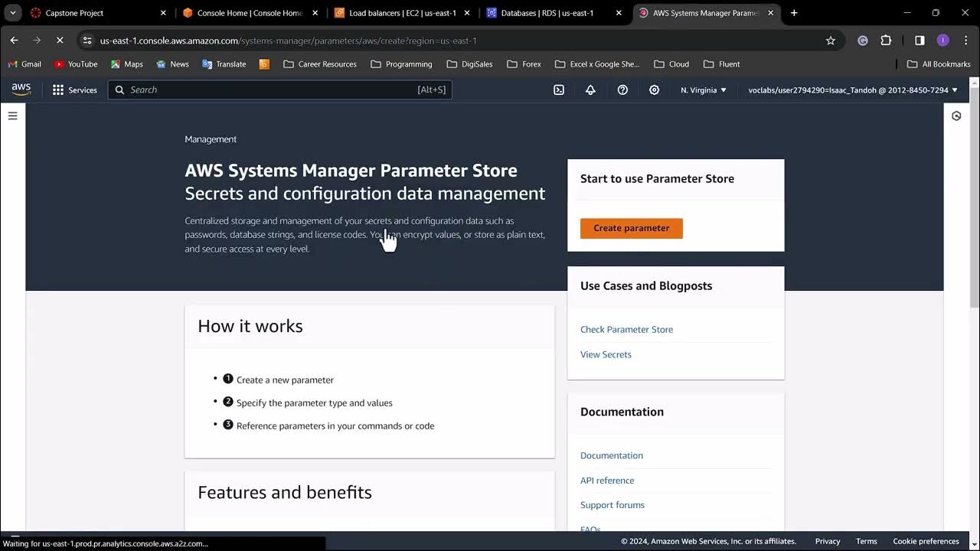Open the orange bookmark icon after Translate
The width and height of the screenshot is (980, 551).
pyautogui.click(x=264, y=64)
